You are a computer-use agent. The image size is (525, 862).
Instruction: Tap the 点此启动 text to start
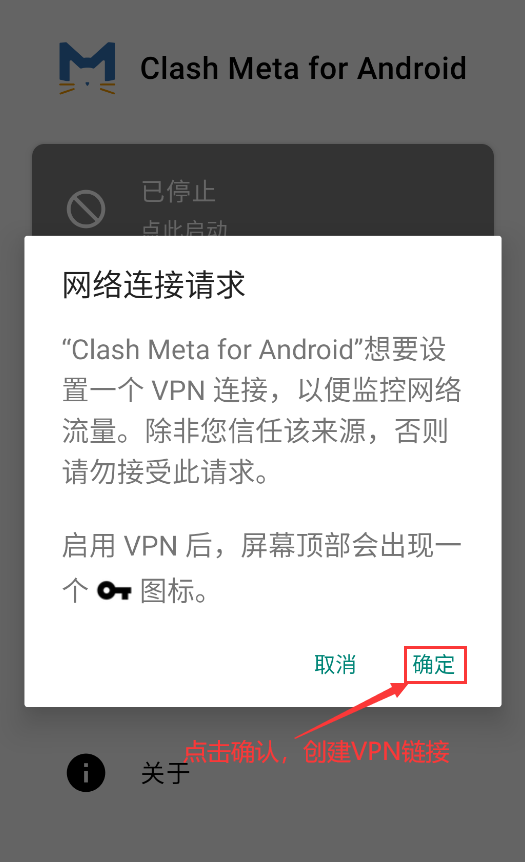click(185, 228)
